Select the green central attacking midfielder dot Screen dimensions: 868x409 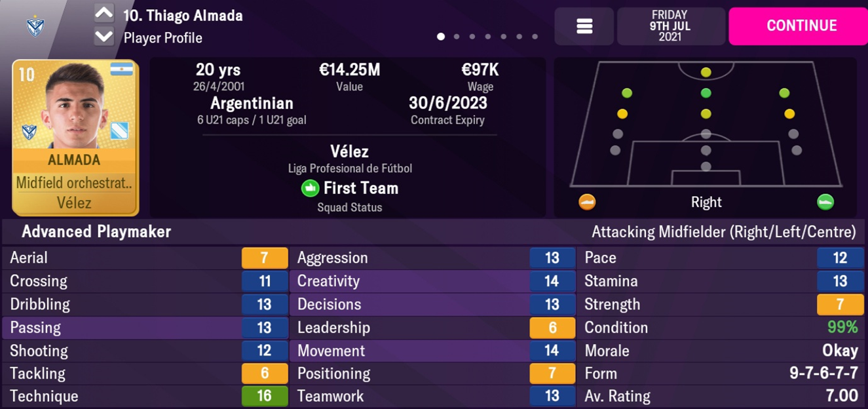[706, 93]
